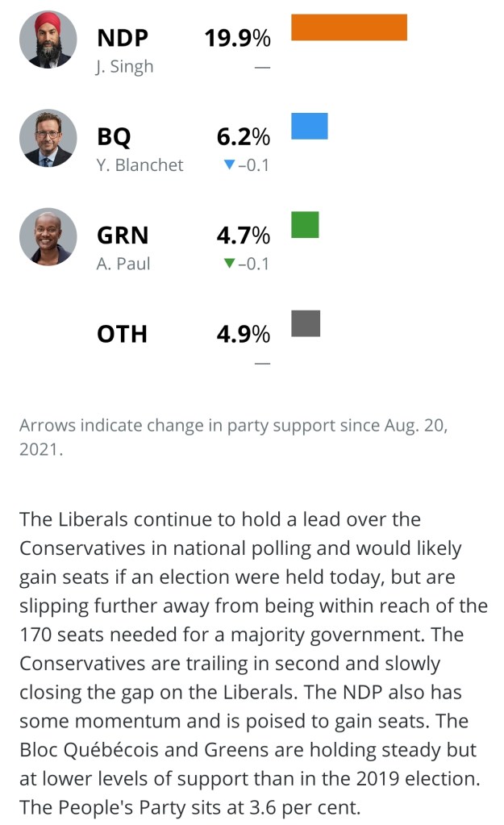This screenshot has height=825, width=504.
Task: Click Yves-François Blanchet's portrait photo
Action: 48,138
